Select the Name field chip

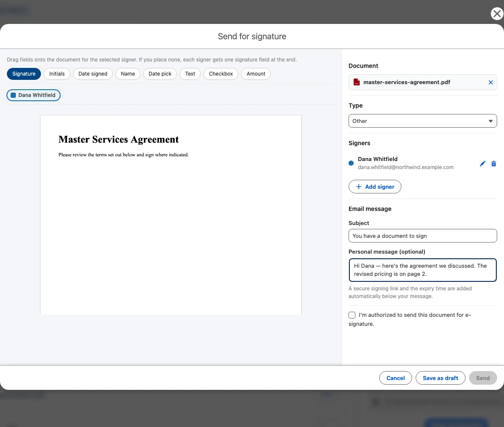[x=128, y=73]
